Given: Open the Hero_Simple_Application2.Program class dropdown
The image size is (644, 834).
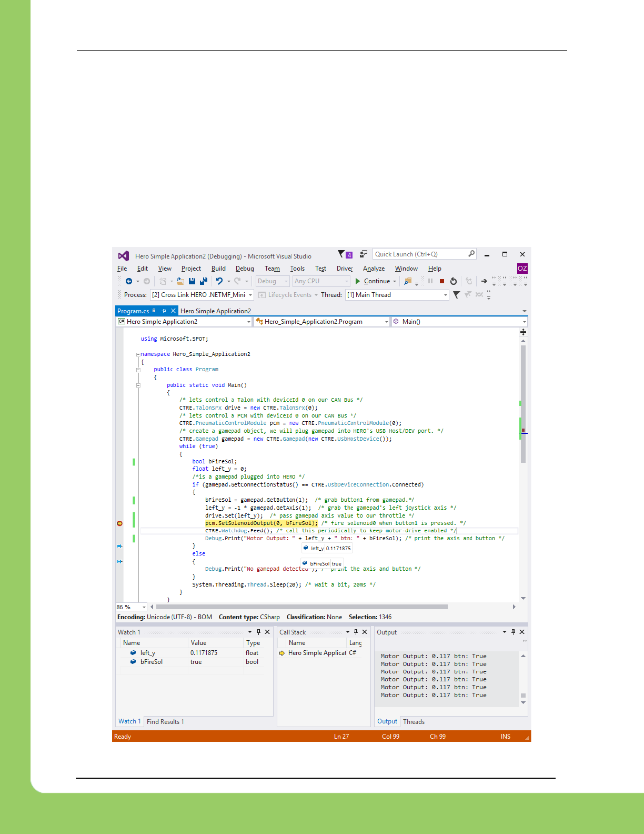Looking at the screenshot, I should (x=321, y=322).
